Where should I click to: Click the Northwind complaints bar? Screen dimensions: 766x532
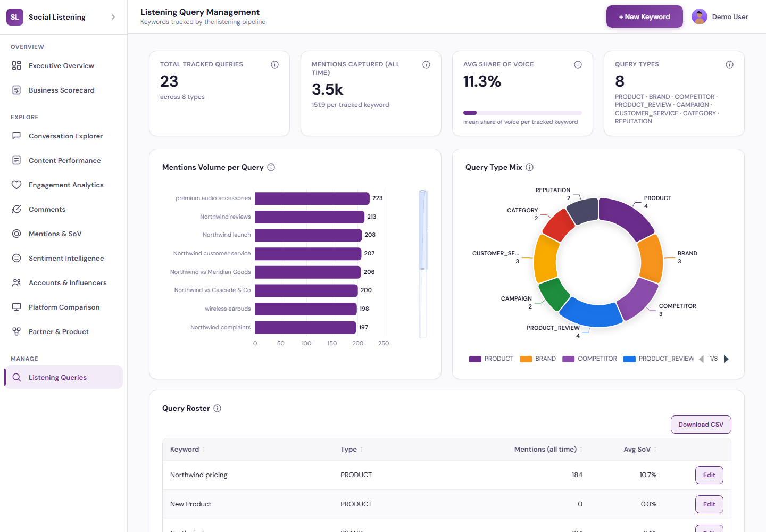click(x=305, y=327)
